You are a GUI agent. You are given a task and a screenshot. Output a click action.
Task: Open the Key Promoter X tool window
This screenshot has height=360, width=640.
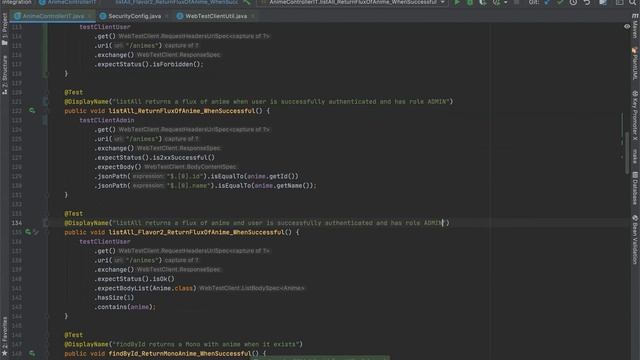pos(635,116)
